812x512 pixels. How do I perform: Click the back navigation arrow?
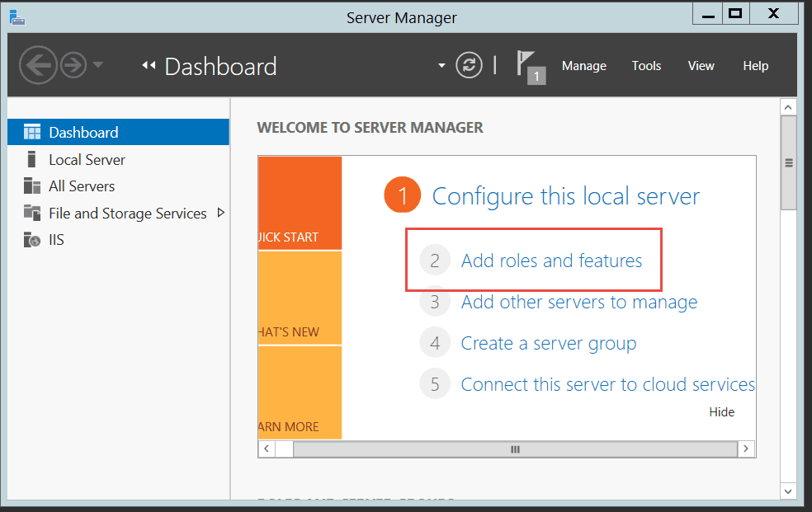tap(38, 65)
